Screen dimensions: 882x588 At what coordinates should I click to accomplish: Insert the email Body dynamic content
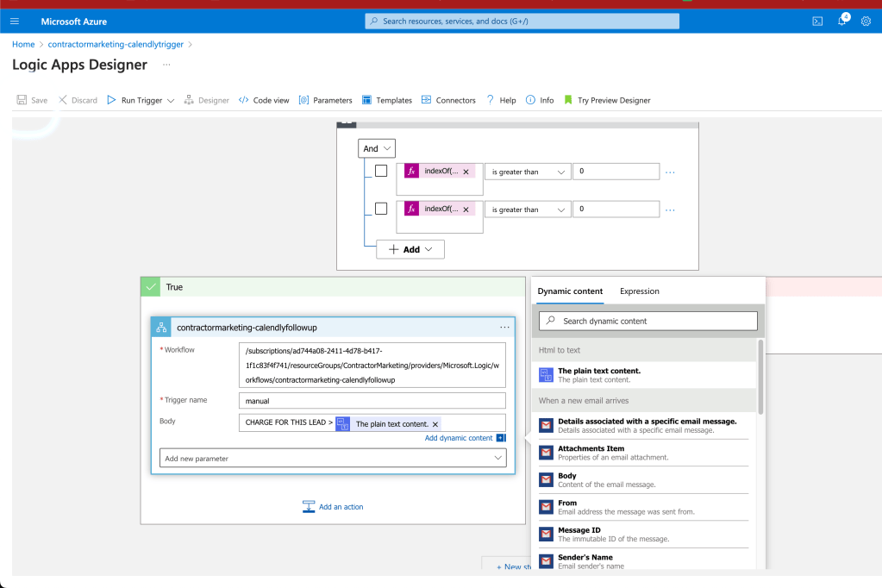coord(643,479)
